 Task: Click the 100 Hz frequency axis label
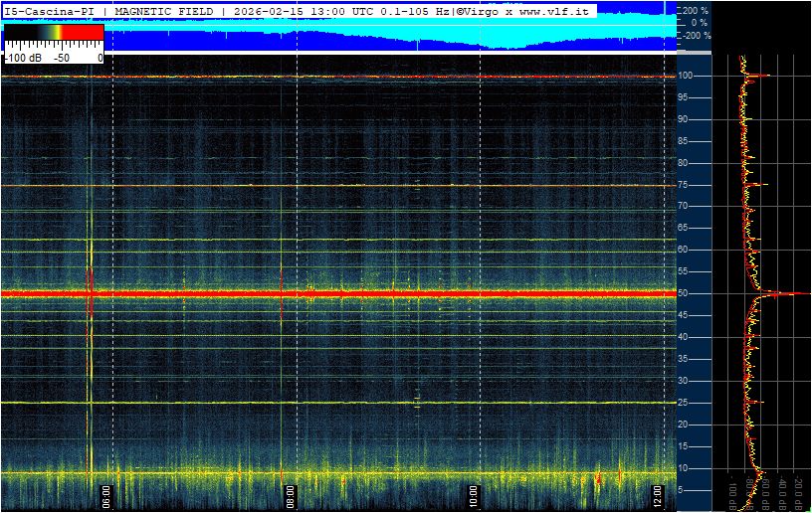click(x=686, y=76)
